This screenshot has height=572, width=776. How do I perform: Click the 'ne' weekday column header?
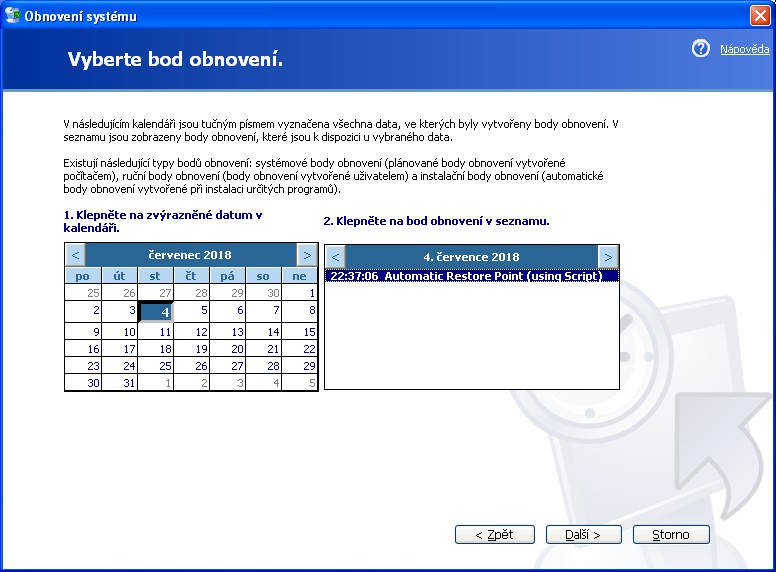299,276
